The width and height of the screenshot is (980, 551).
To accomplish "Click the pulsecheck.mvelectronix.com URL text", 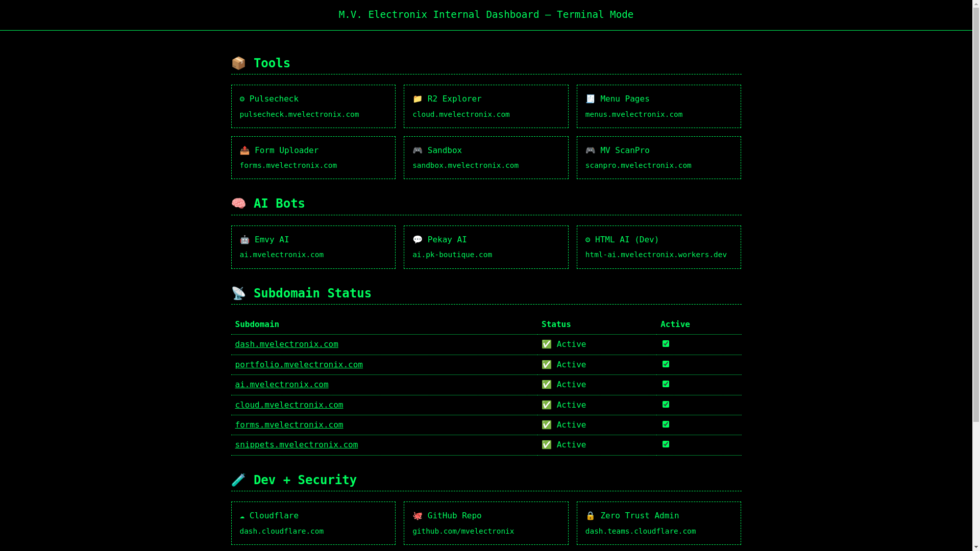I will [299, 114].
